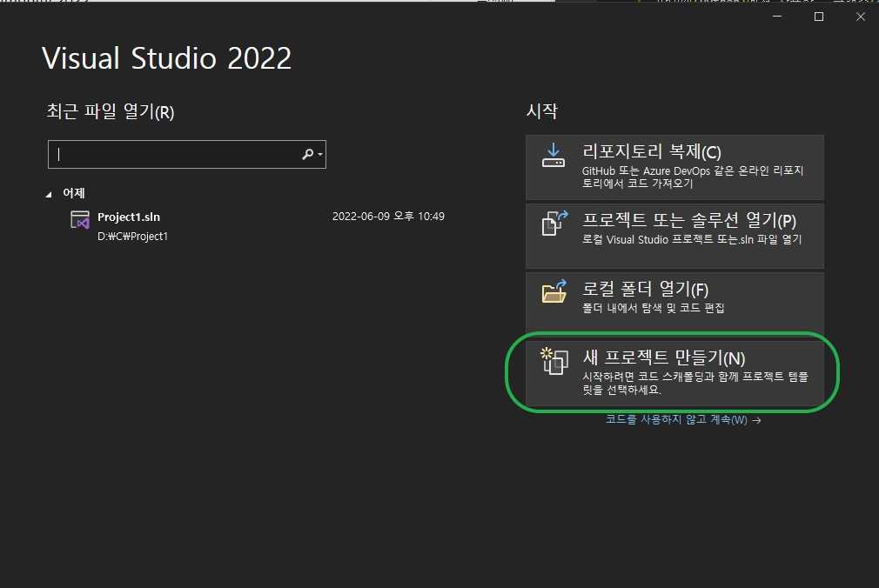Select the 새 프로젝트 만들기(N) button
The width and height of the screenshot is (879, 588).
coord(674,373)
